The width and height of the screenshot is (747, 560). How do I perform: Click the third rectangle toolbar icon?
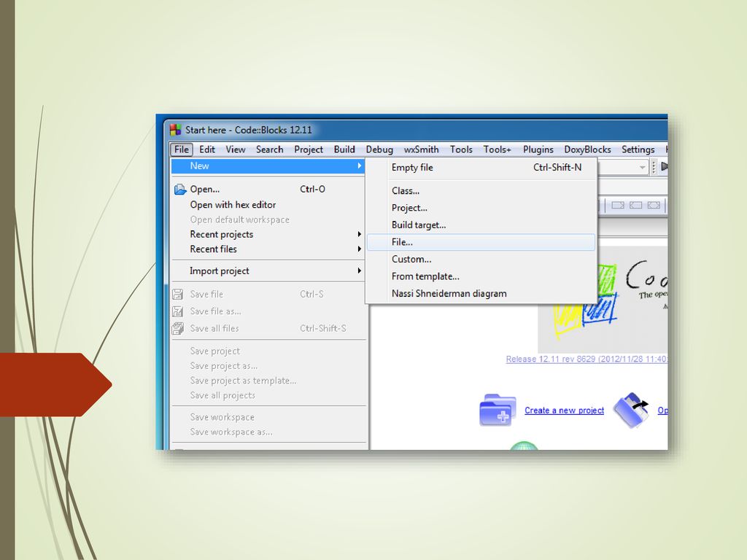(x=654, y=205)
